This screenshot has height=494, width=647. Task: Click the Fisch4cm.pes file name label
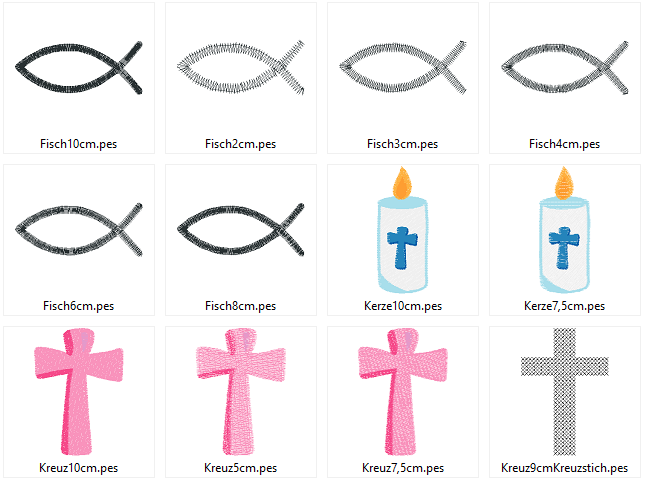click(564, 144)
